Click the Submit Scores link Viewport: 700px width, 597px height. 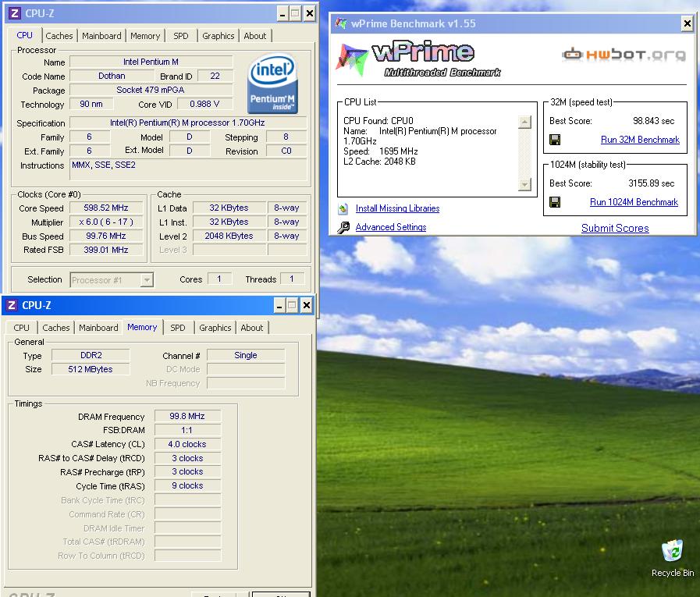[x=615, y=228]
